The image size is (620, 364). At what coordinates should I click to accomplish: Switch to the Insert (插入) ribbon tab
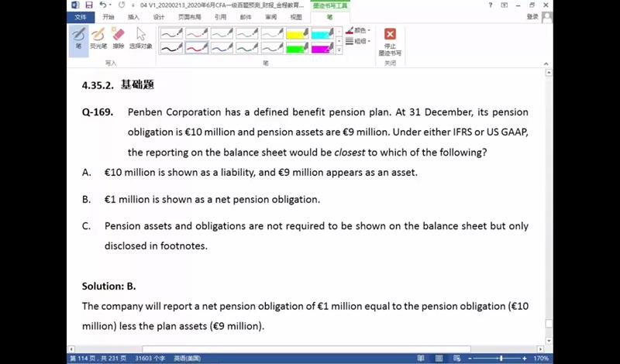(134, 16)
